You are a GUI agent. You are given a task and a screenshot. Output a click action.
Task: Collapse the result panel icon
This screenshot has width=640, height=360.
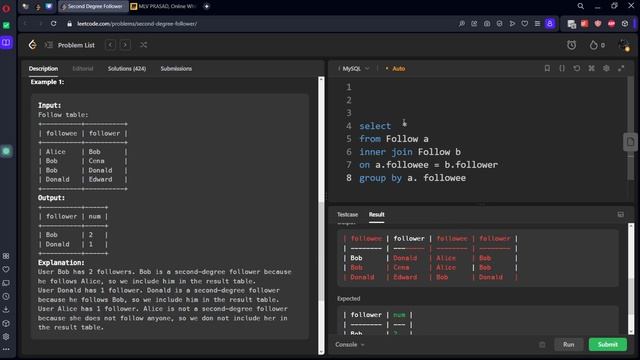(620, 214)
